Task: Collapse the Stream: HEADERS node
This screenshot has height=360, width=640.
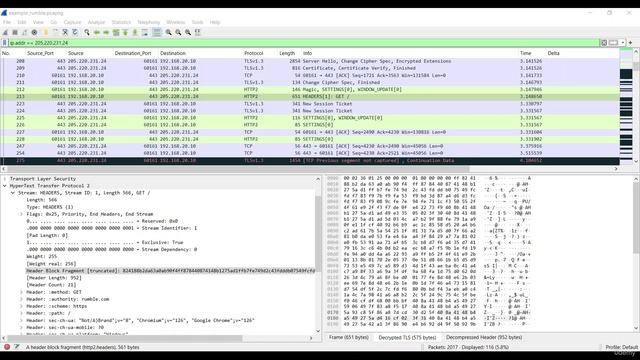Action: pos(13,193)
